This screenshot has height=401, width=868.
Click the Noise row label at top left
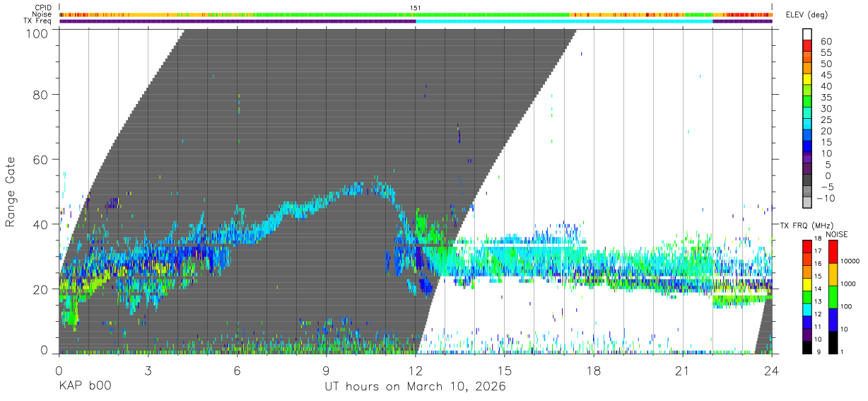pyautogui.click(x=42, y=14)
